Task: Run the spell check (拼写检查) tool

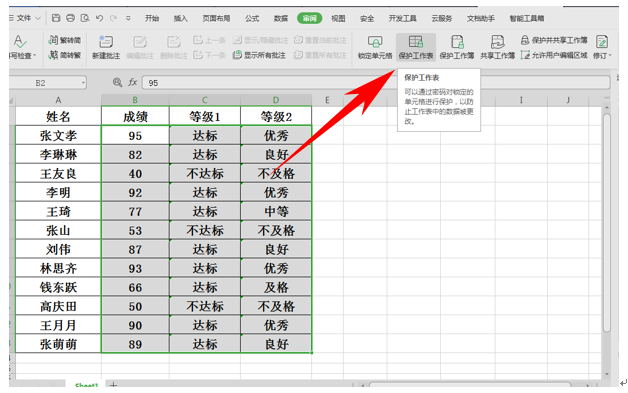Action: point(22,47)
